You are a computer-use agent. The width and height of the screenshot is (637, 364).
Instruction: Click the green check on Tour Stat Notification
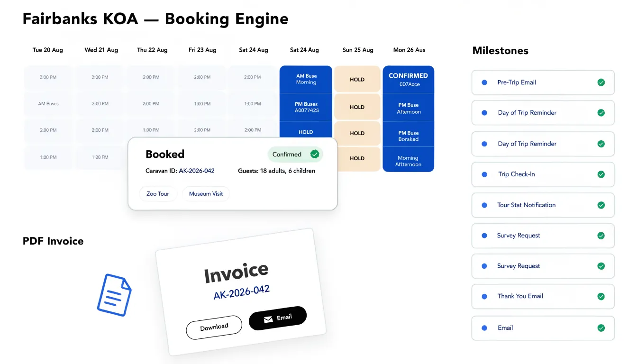click(x=601, y=205)
